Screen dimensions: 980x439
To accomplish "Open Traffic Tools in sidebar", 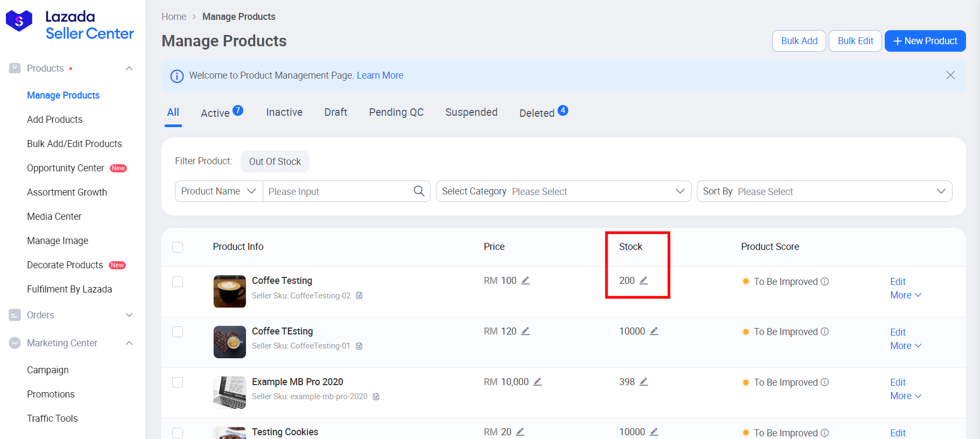I will click(52, 419).
